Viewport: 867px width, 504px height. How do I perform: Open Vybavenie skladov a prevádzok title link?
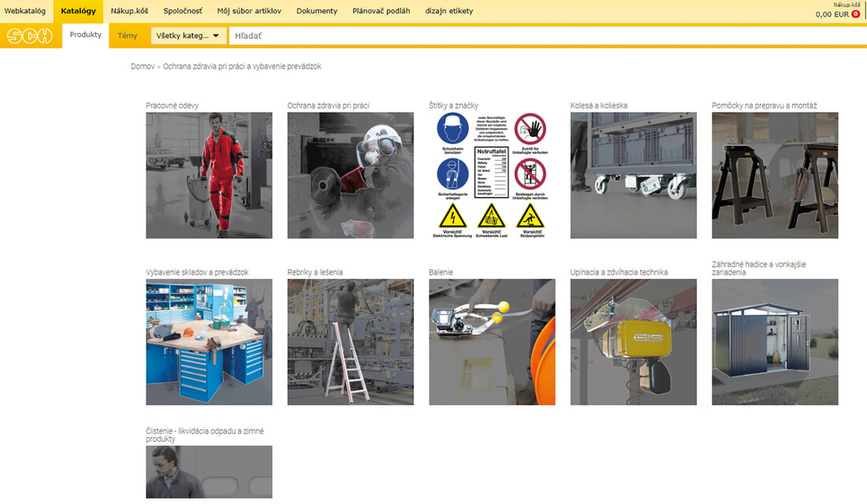197,272
